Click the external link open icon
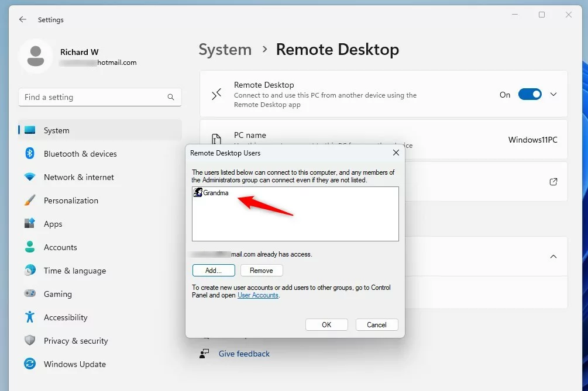 click(553, 182)
